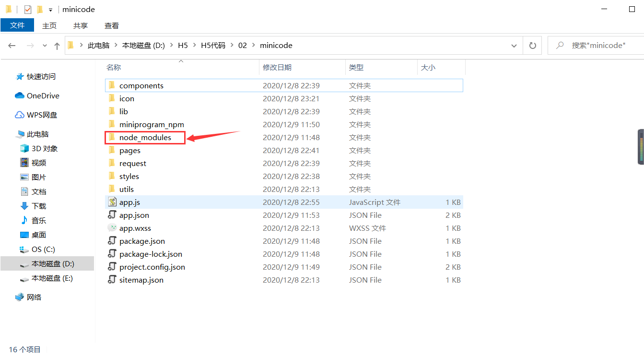The height and width of the screenshot is (357, 644).
Task: Click the package.json file icon
Action: [x=112, y=241]
